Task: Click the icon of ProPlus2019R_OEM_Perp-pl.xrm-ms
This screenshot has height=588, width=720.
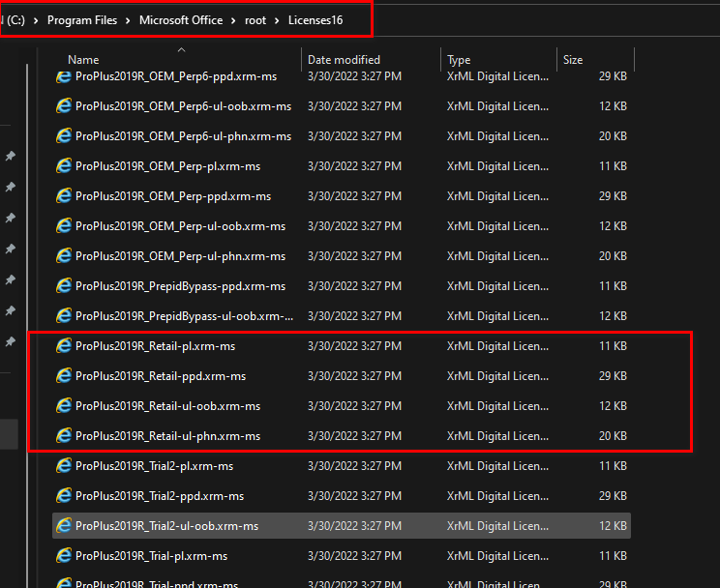Action: [63, 166]
